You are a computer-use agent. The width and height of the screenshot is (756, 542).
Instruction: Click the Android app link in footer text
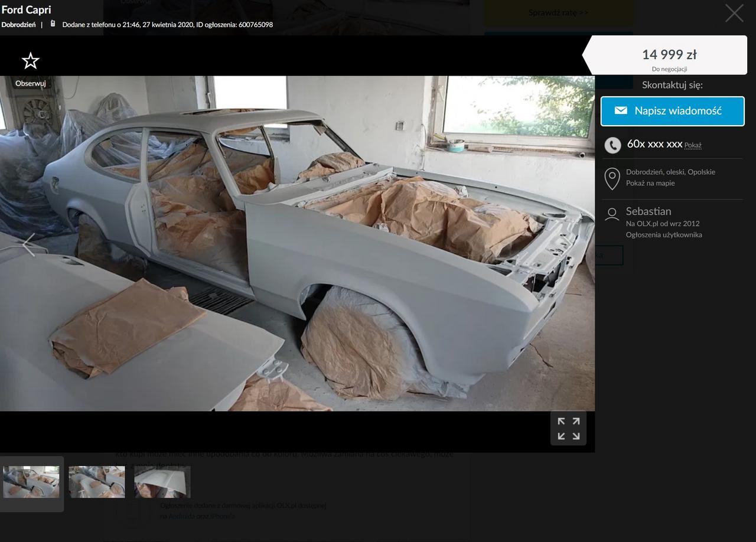[181, 516]
